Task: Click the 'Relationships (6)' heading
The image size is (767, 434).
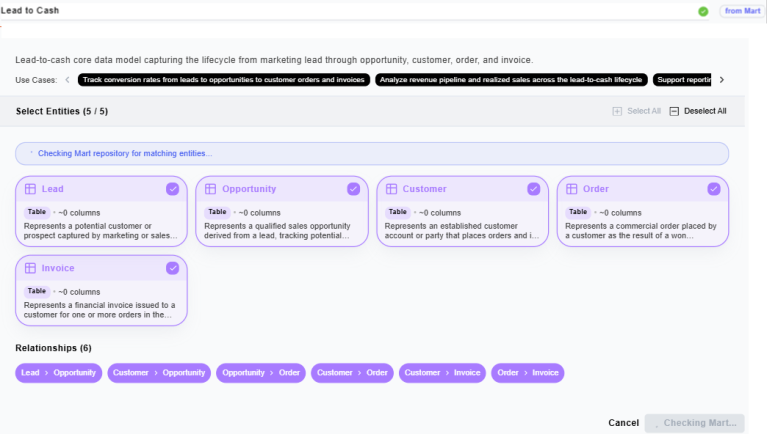Action: pos(53,348)
